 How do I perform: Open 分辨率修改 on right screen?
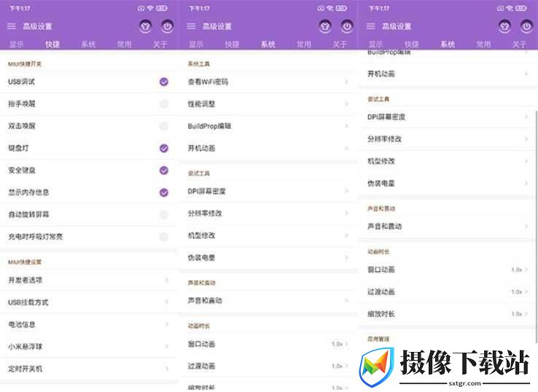pyautogui.click(x=448, y=139)
